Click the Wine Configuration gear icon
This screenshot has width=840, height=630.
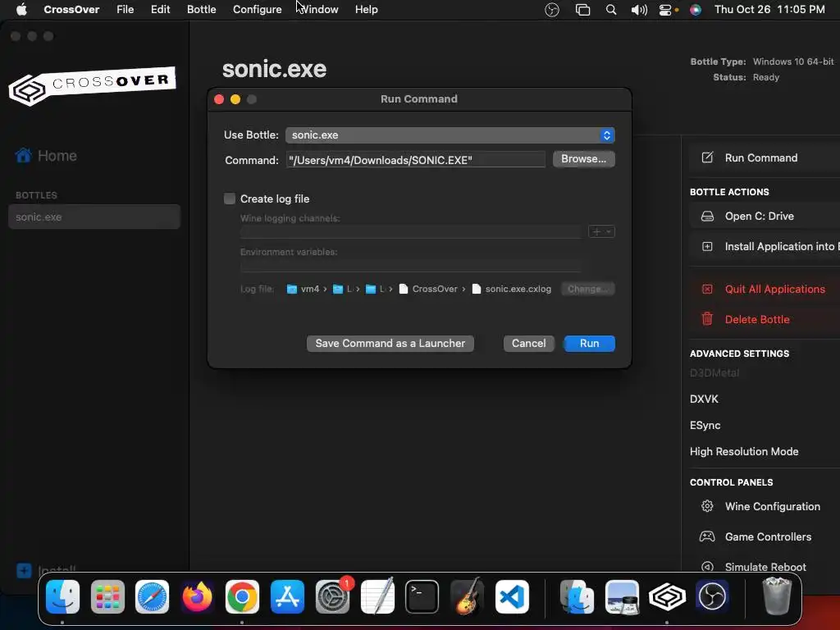[707, 506]
